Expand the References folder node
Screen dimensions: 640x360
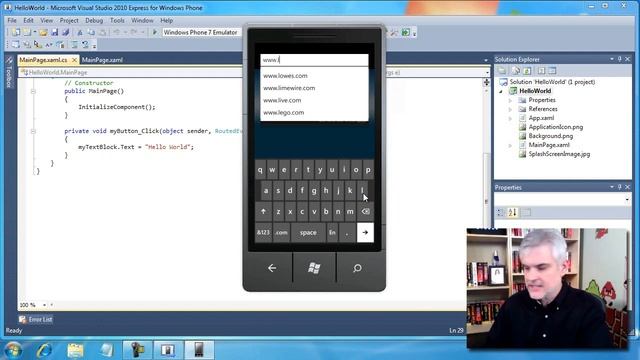(510, 109)
